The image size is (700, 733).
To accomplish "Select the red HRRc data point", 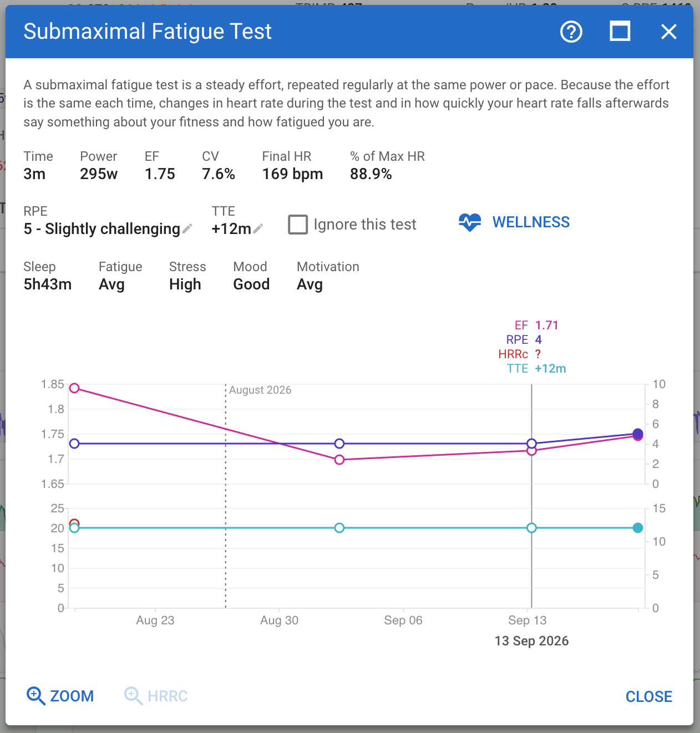I will point(74,523).
